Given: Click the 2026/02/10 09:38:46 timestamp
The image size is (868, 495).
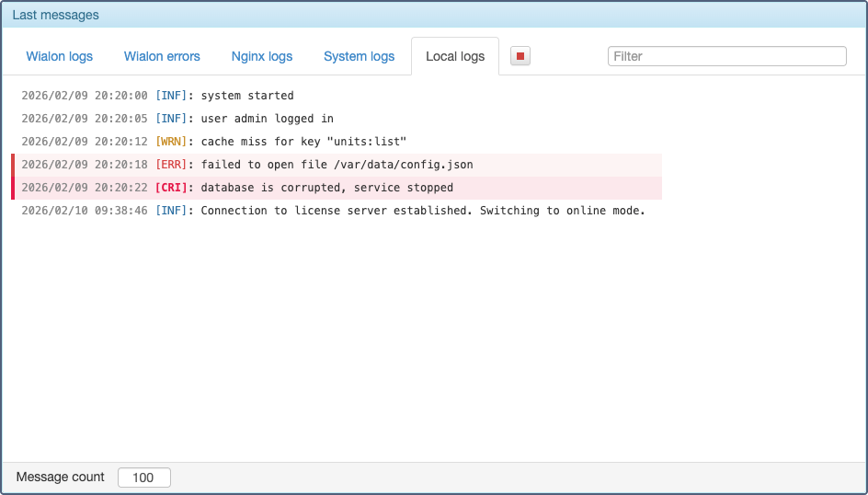Looking at the screenshot, I should point(84,211).
